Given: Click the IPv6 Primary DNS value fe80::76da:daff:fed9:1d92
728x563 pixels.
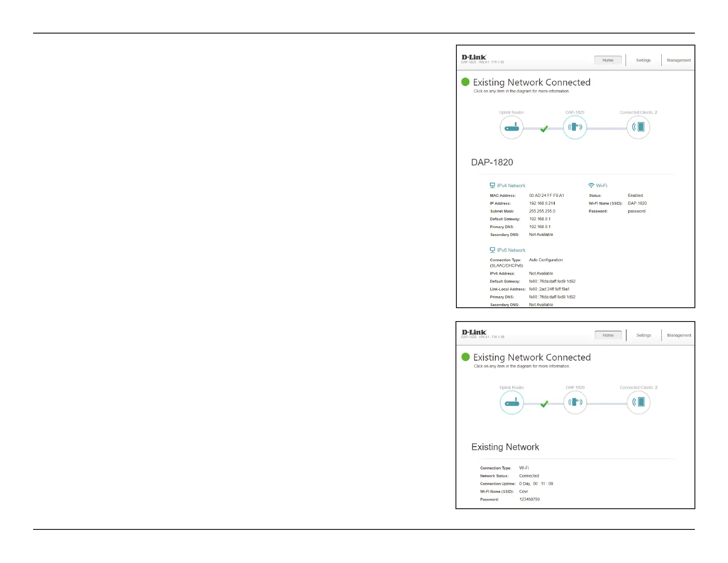Looking at the screenshot, I should (x=552, y=297).
